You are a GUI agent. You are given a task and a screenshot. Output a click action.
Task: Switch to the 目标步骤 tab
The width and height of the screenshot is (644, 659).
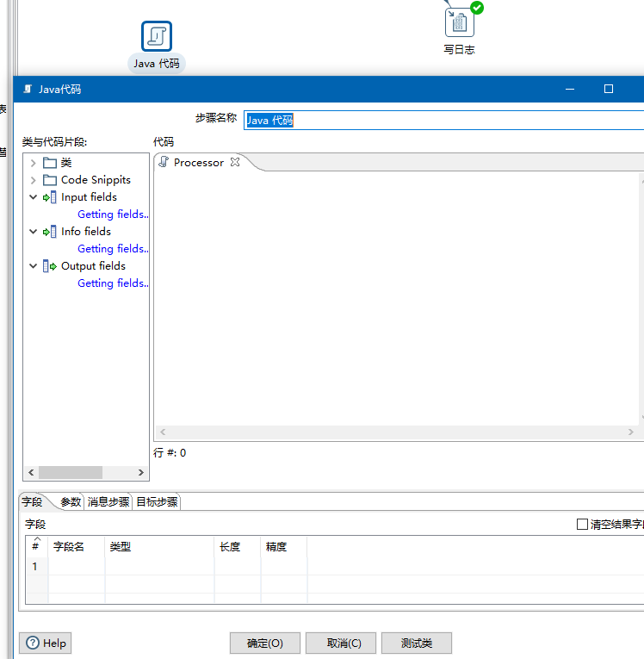(157, 502)
